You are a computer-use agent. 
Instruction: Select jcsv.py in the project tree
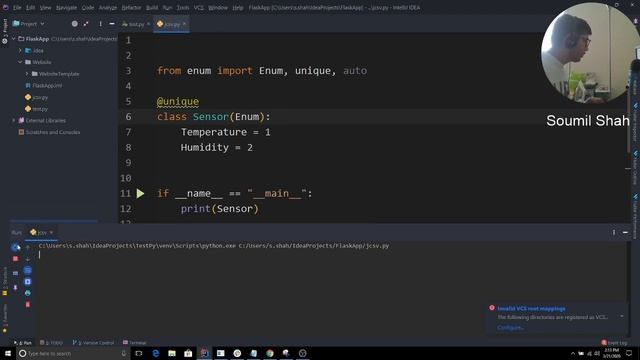click(36, 97)
